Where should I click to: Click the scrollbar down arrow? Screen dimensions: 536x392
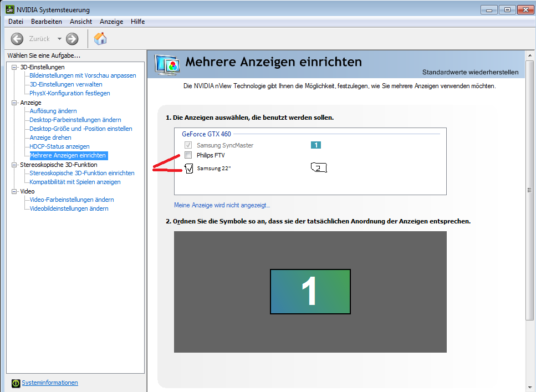pyautogui.click(x=529, y=388)
